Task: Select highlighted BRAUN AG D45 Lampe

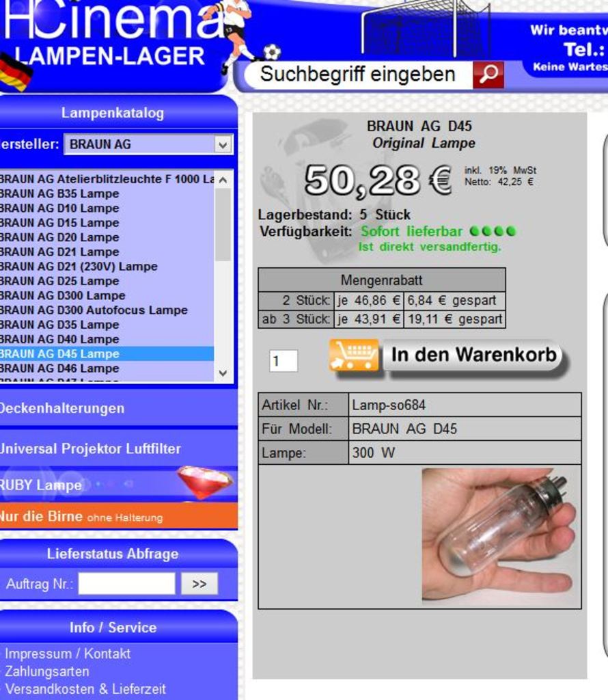Action: point(107,353)
